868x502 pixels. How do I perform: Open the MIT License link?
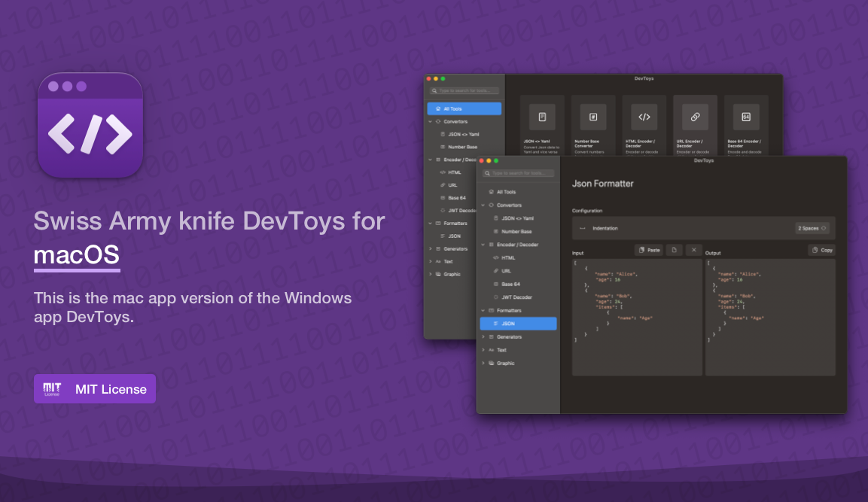point(94,388)
